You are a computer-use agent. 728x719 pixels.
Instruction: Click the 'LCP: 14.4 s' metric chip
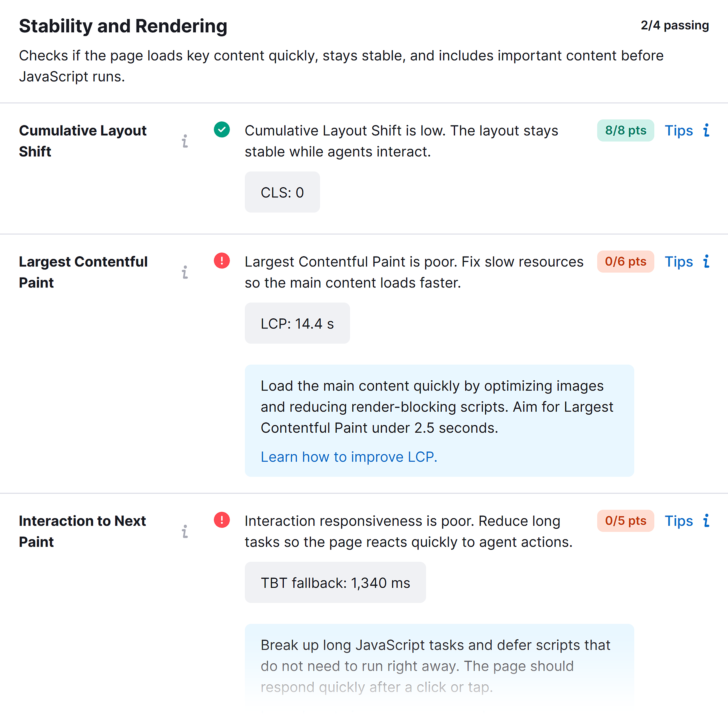coord(297,323)
